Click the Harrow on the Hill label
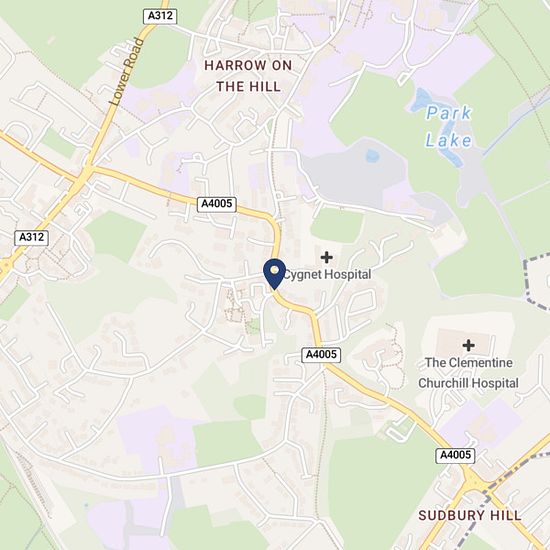The height and width of the screenshot is (550, 550). [x=248, y=76]
